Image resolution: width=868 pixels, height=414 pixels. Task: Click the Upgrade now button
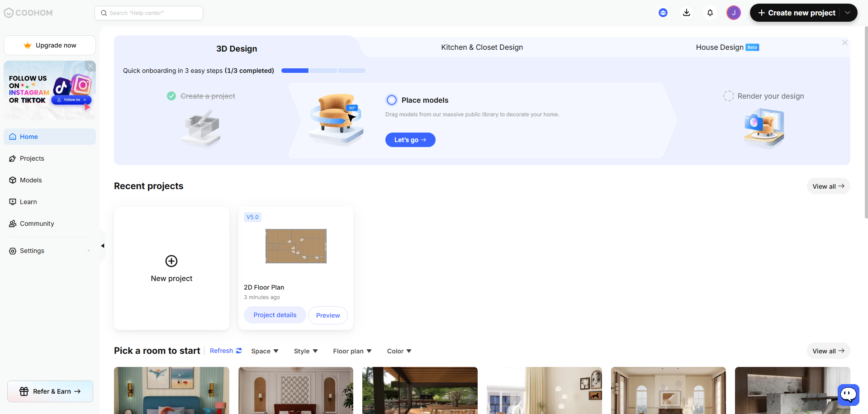(x=50, y=45)
